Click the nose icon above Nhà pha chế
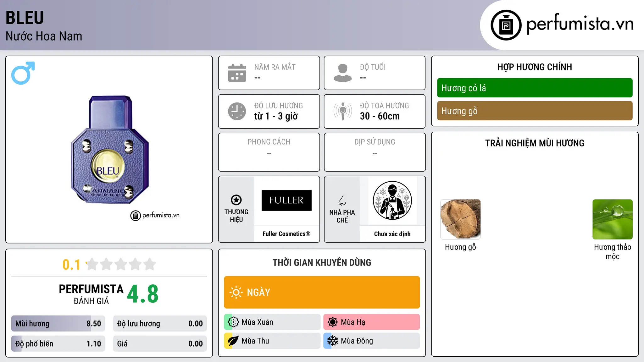 click(x=342, y=200)
